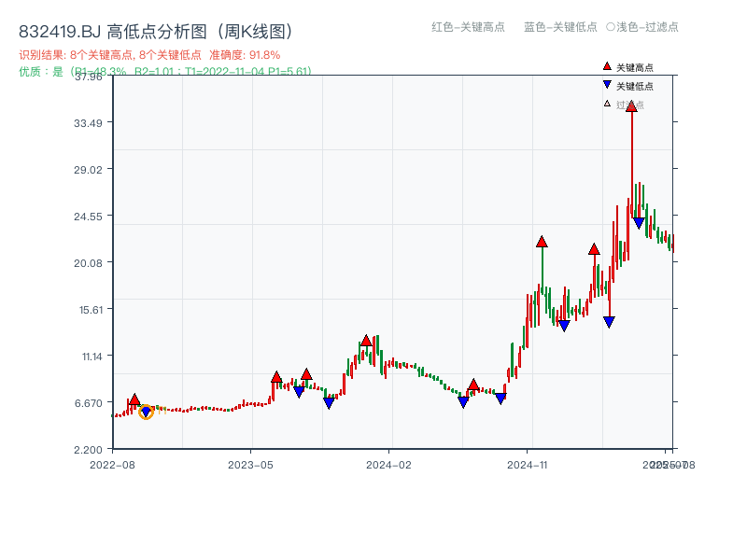Click the 过滤点 hollow triangle legend icon
Screen dimensions: 747x560
pos(605,105)
